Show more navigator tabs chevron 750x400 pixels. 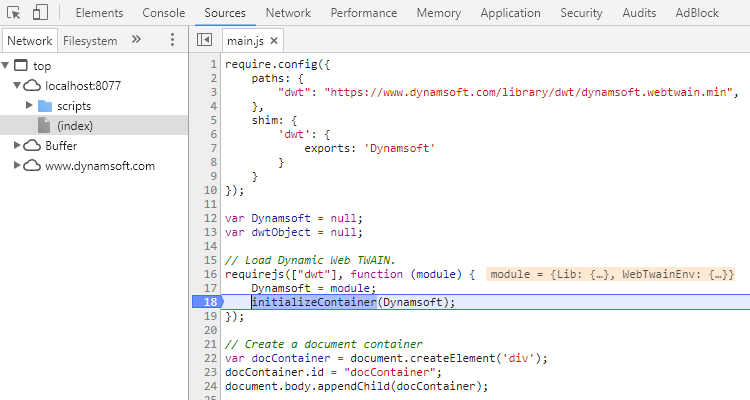[136, 40]
